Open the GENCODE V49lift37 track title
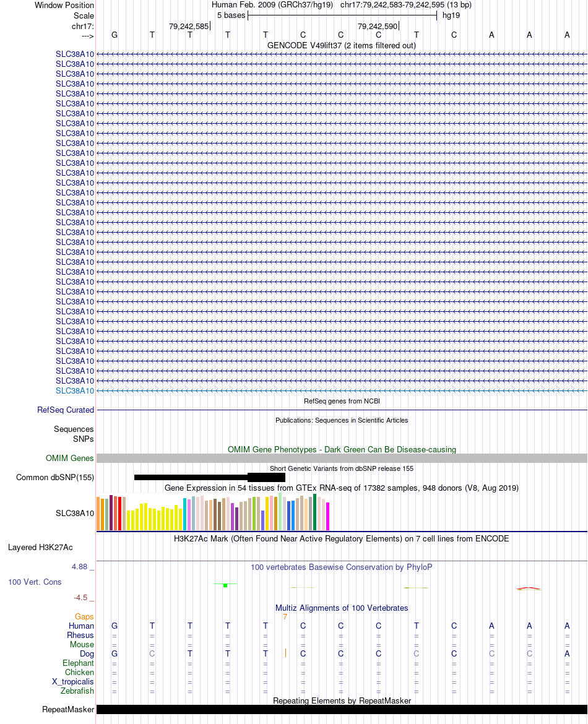Viewport: 588px width, 724px height. pos(341,45)
